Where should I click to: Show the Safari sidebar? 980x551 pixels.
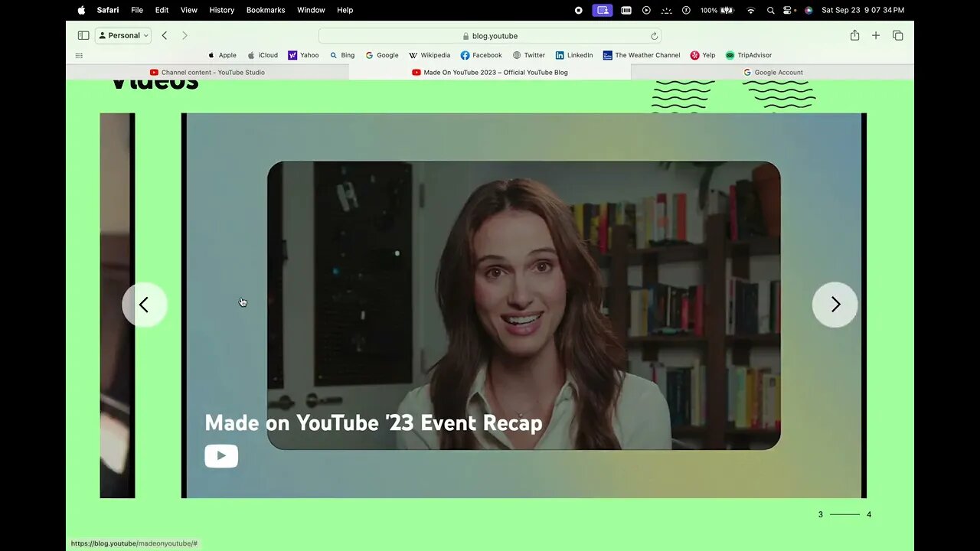[83, 35]
